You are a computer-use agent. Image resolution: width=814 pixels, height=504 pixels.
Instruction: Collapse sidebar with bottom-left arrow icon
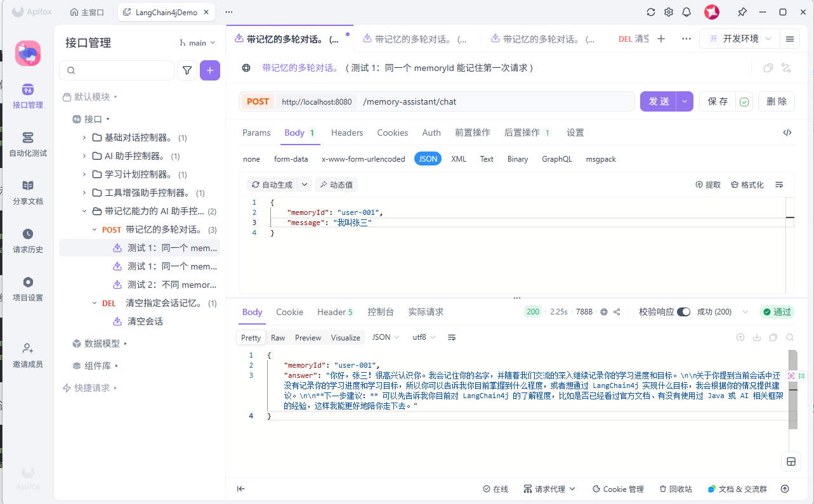point(241,489)
